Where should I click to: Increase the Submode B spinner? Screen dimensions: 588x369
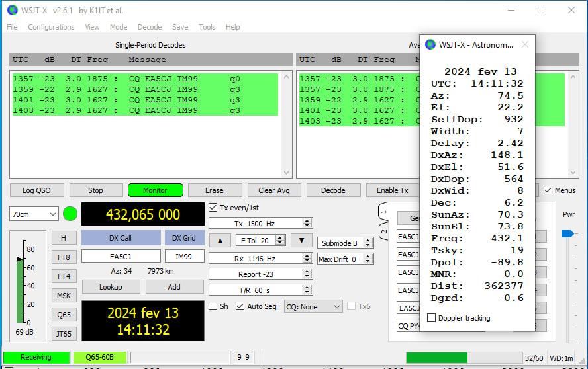coord(369,240)
